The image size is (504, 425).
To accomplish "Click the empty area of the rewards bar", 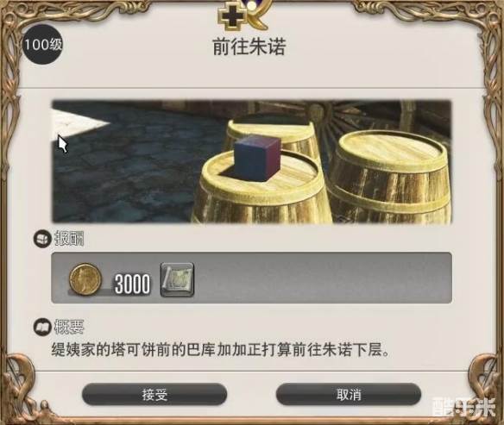I will click(x=321, y=278).
